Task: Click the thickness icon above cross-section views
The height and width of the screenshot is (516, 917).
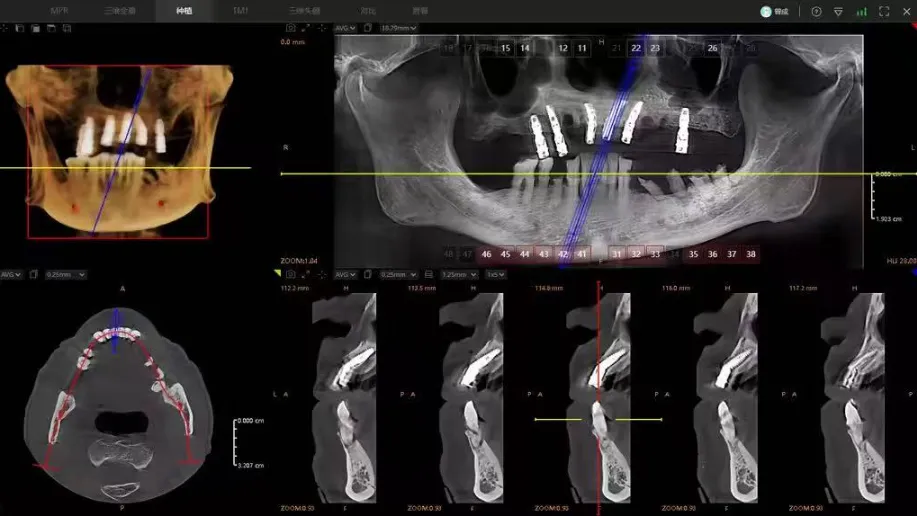Action: (367, 274)
